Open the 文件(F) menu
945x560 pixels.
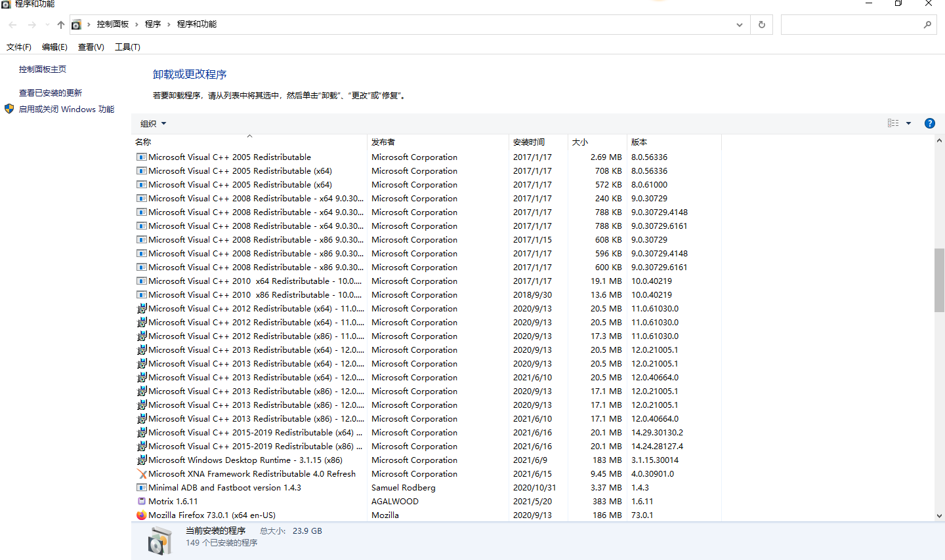click(x=19, y=47)
